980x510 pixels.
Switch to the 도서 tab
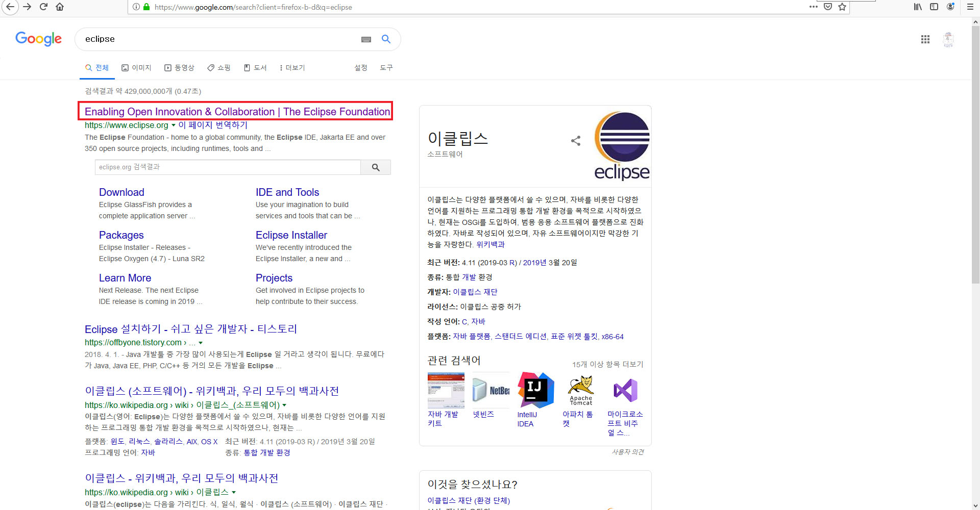click(x=255, y=68)
